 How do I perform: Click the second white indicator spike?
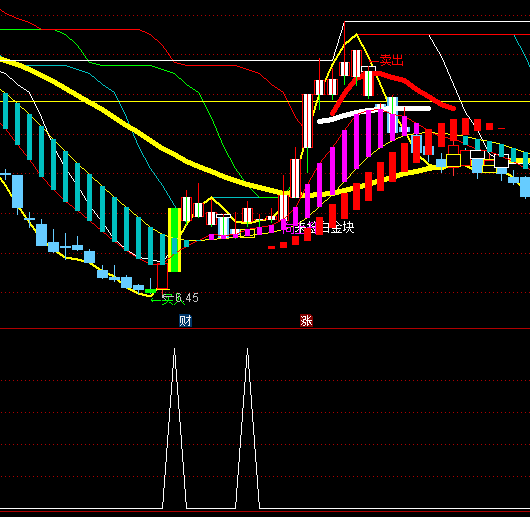(247, 428)
